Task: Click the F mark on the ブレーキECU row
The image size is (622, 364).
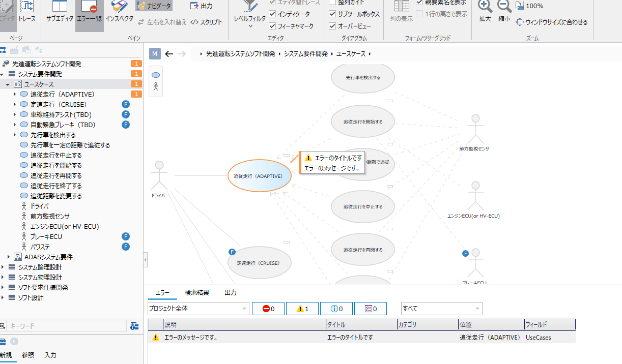Action: click(x=126, y=236)
